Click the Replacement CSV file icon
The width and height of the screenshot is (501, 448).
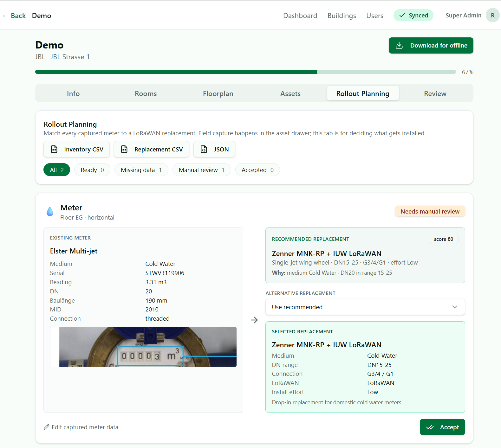point(124,149)
